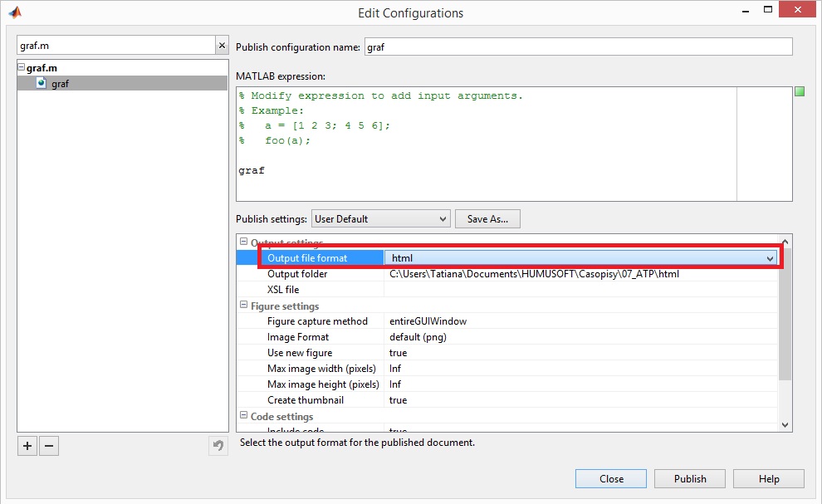Clear the graf.m search field
The height and width of the screenshot is (504, 822).
tap(222, 46)
